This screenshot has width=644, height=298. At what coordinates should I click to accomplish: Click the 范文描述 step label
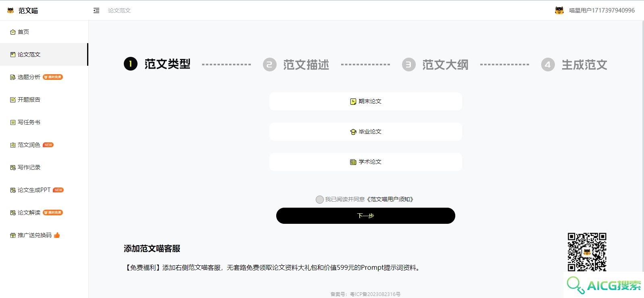tap(306, 65)
